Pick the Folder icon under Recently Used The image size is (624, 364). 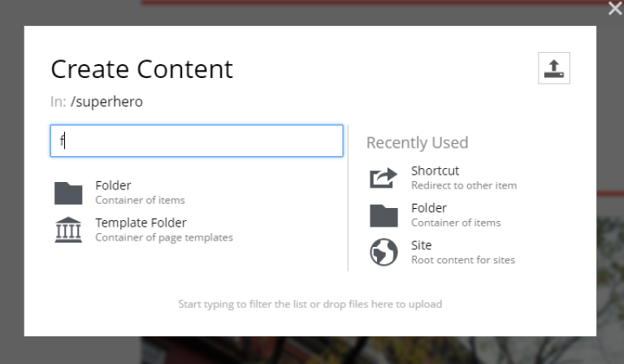383,215
